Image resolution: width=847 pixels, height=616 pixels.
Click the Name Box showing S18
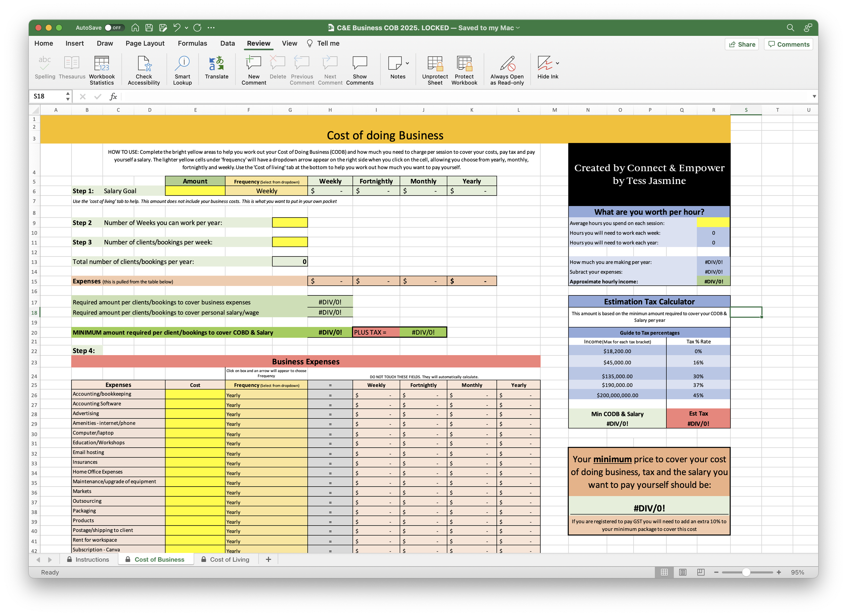pyautogui.click(x=48, y=96)
